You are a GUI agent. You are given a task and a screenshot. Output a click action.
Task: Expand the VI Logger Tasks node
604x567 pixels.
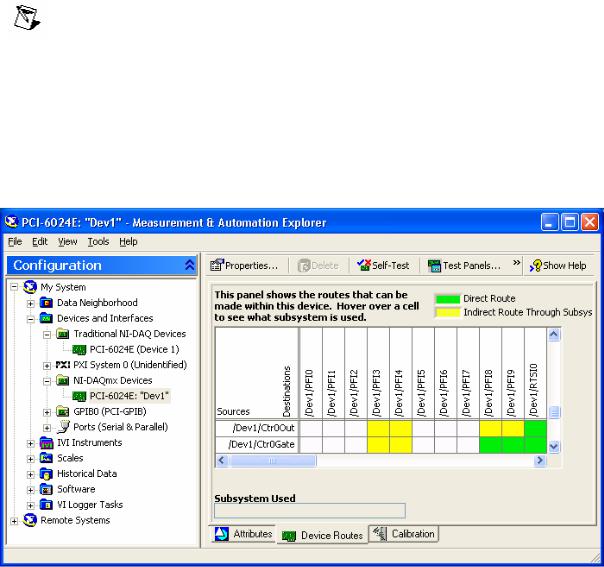tap(30, 505)
